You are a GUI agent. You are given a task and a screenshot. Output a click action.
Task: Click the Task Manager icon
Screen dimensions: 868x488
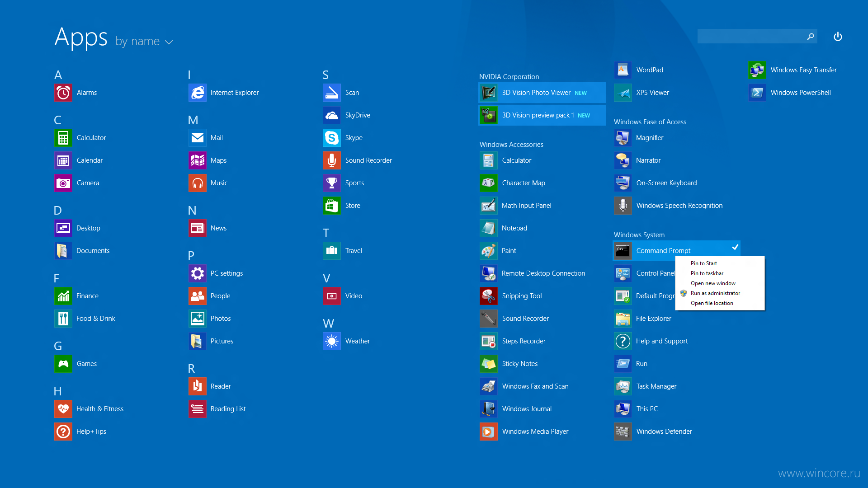click(x=623, y=386)
